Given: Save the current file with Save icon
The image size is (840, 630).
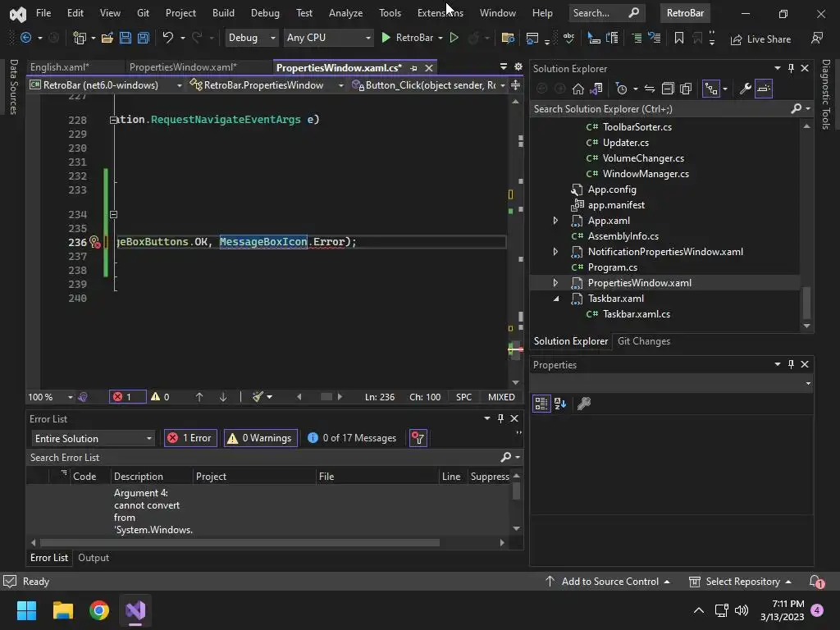Looking at the screenshot, I should click(x=126, y=38).
